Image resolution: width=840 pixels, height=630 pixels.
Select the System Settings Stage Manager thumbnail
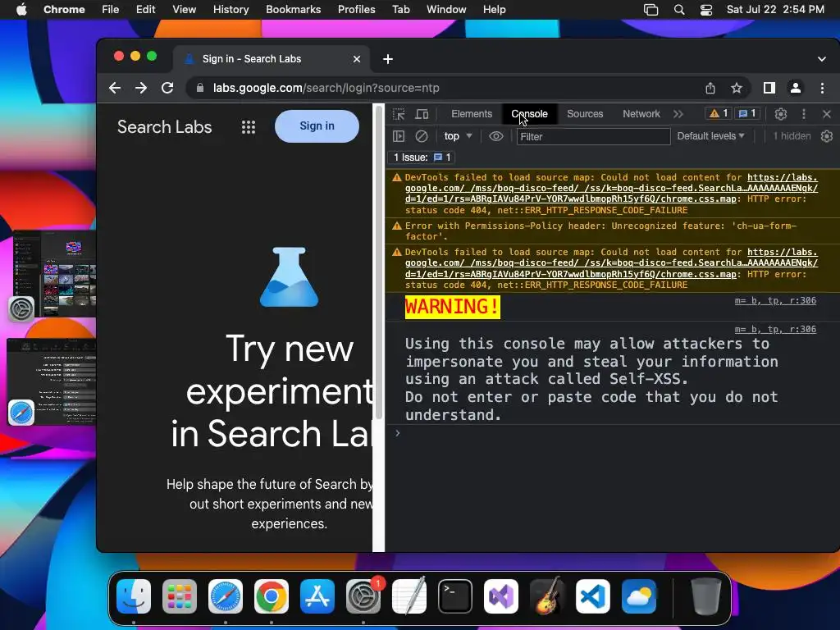[x=53, y=274]
